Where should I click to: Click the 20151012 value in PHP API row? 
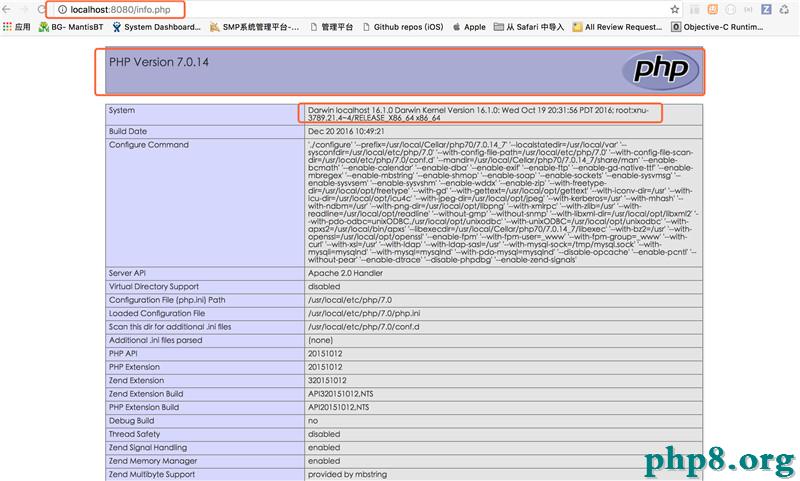324,353
